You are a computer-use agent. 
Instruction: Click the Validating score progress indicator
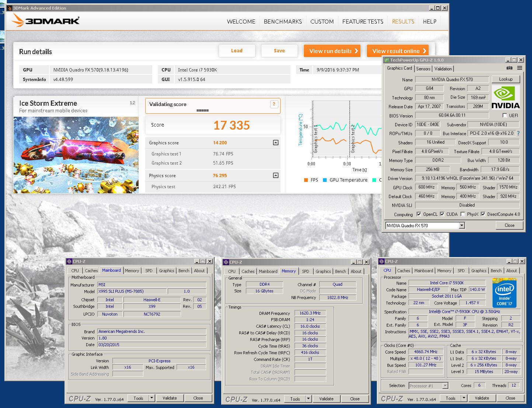202,110
